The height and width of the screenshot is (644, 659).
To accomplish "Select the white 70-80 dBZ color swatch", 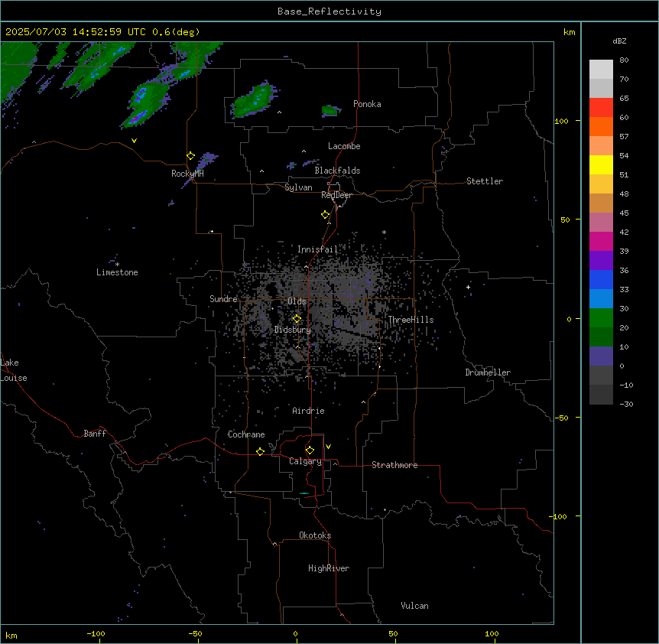I will click(x=601, y=70).
